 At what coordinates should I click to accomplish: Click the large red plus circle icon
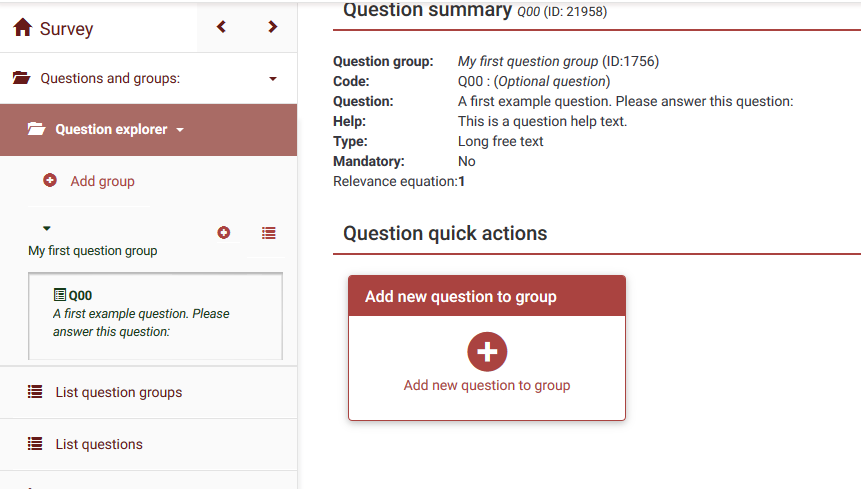[x=487, y=352]
